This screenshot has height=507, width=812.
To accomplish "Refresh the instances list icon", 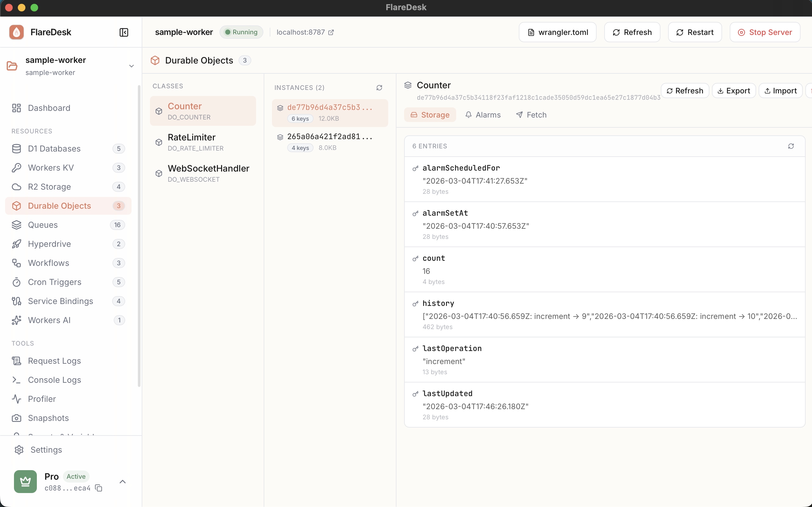I will point(379,88).
